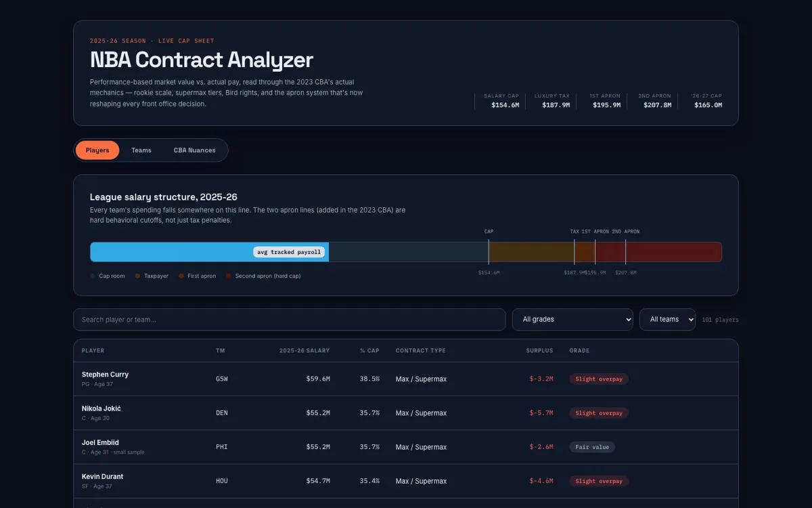Screen dimensions: 812x508
Task: Click the avg tracked payroll label
Action: pyautogui.click(x=289, y=252)
